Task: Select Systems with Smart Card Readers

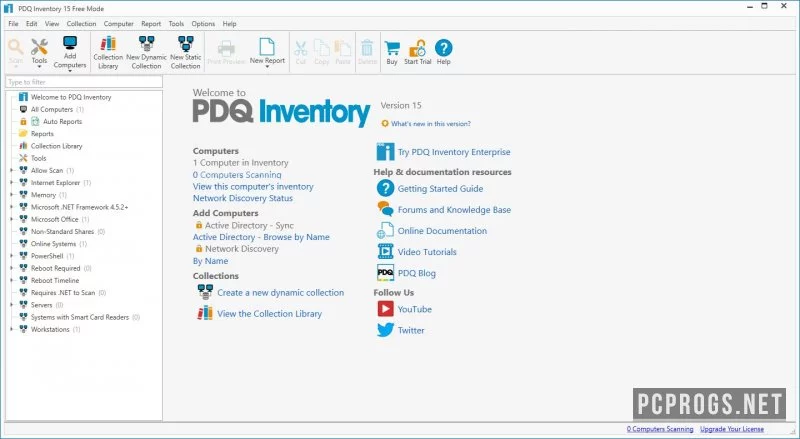Action: point(80,317)
